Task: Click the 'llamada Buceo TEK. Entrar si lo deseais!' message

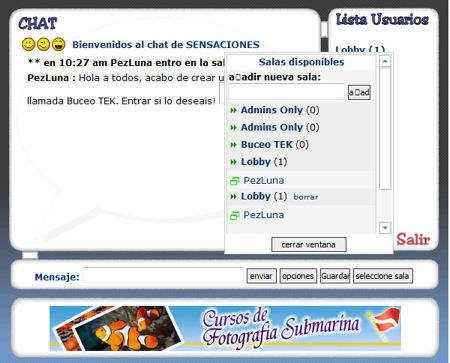Action: 121,101
